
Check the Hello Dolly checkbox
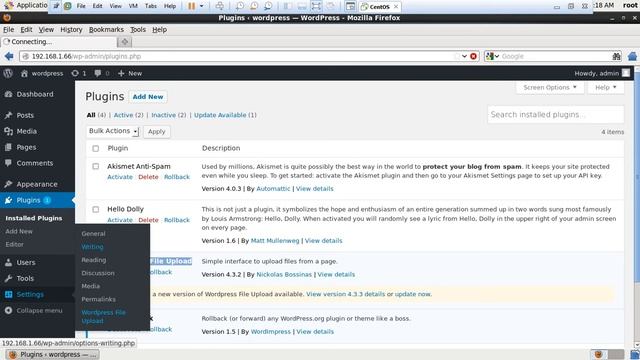click(96, 209)
